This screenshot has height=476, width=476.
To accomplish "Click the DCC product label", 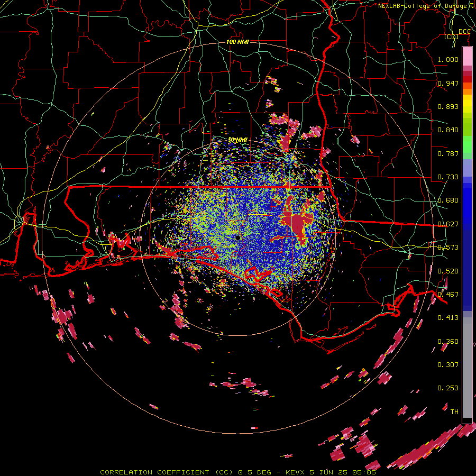I will (x=464, y=32).
